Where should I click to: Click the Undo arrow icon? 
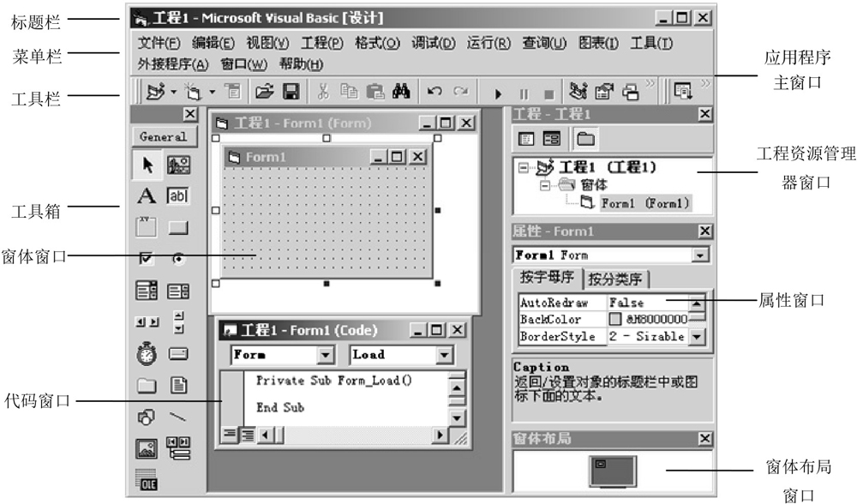coord(434,92)
